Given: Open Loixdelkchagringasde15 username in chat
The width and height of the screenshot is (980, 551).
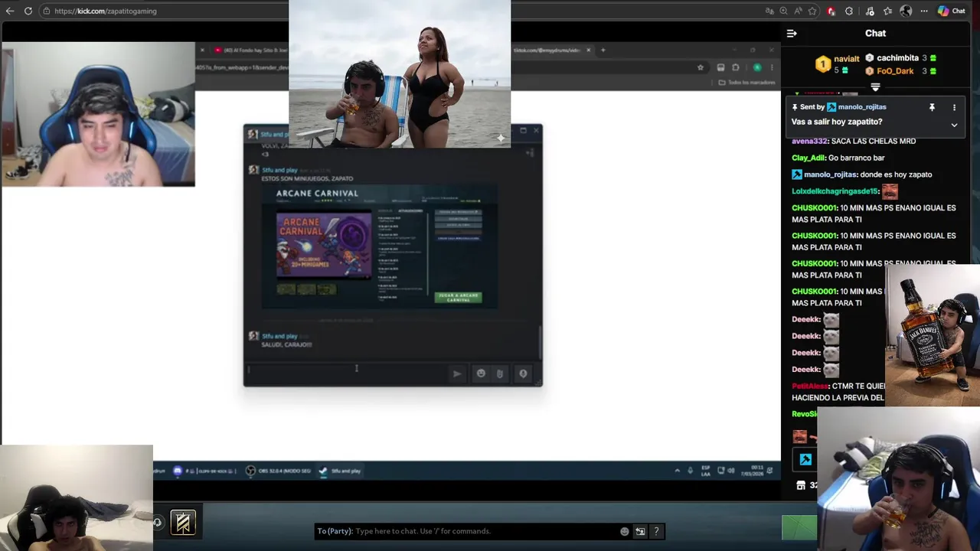Looking at the screenshot, I should coord(835,191).
